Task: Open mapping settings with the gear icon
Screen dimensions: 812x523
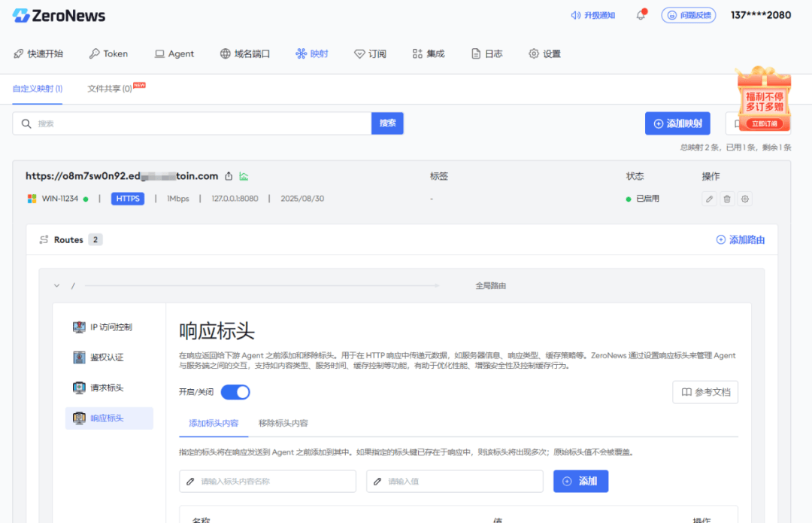Action: 744,199
